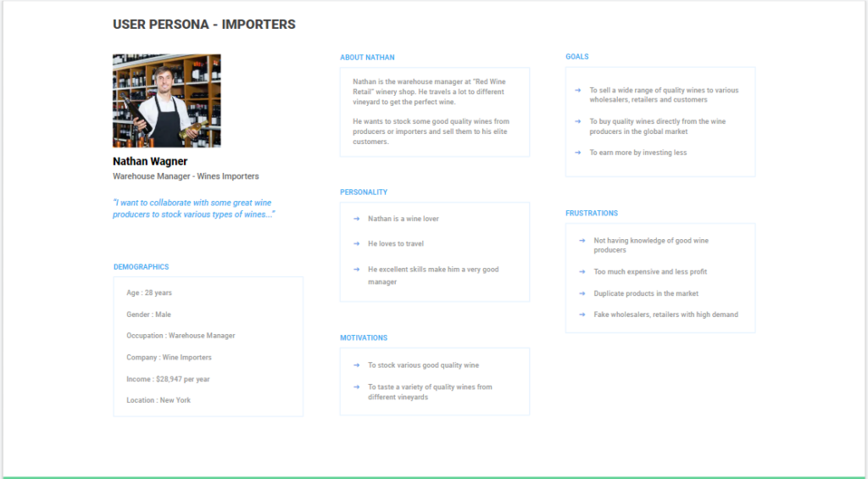
Task: Click 'Nathan is a wine lover' text
Action: pos(403,219)
